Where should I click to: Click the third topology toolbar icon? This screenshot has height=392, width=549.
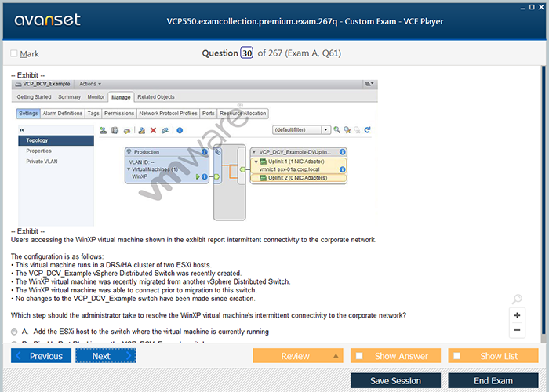[127, 131]
